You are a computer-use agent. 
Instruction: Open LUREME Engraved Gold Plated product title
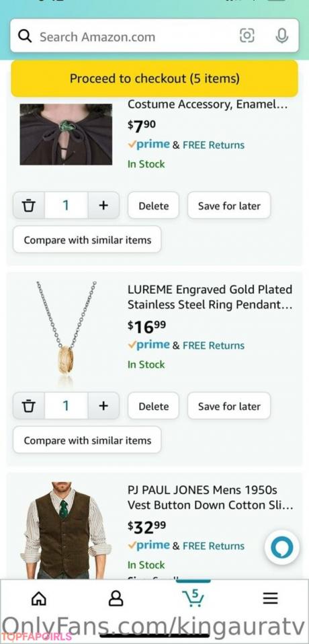(210, 297)
